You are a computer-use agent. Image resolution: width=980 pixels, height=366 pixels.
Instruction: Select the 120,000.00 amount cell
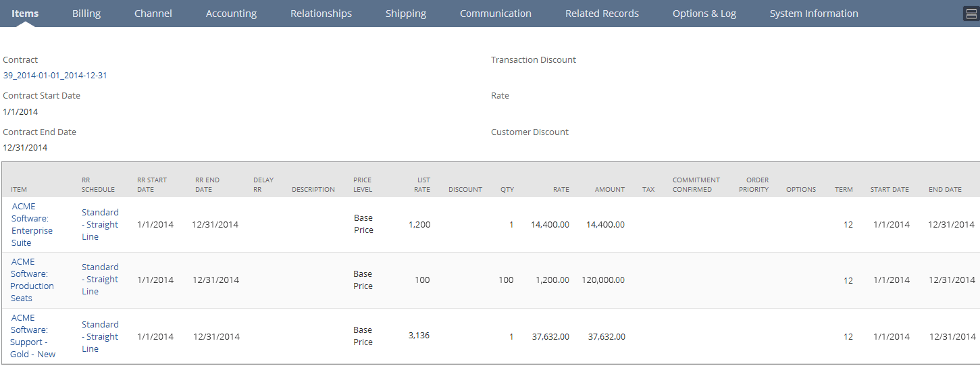point(603,280)
